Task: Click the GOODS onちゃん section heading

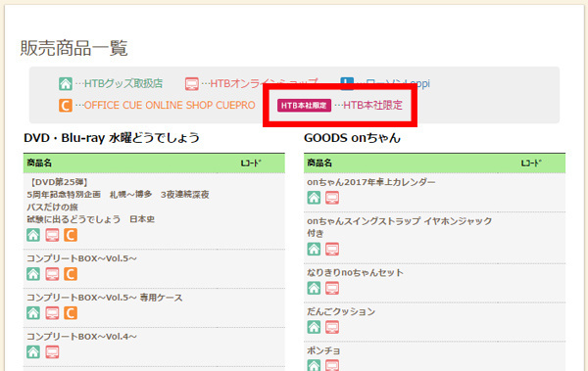Action: pos(352,138)
